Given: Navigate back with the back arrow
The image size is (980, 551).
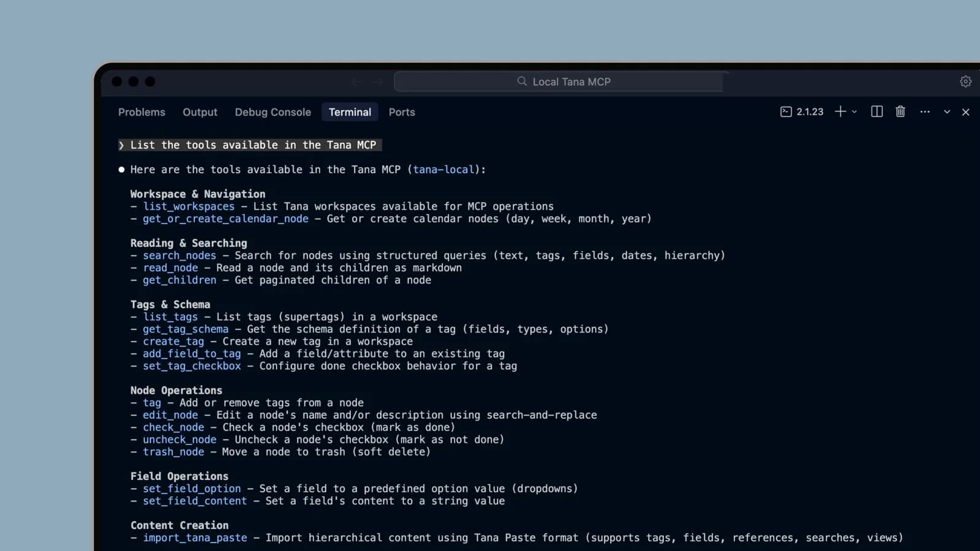Looking at the screenshot, I should coord(357,81).
